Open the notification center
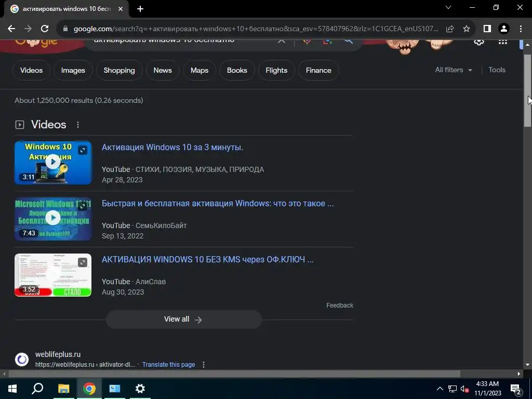532x399 pixels. [x=516, y=389]
